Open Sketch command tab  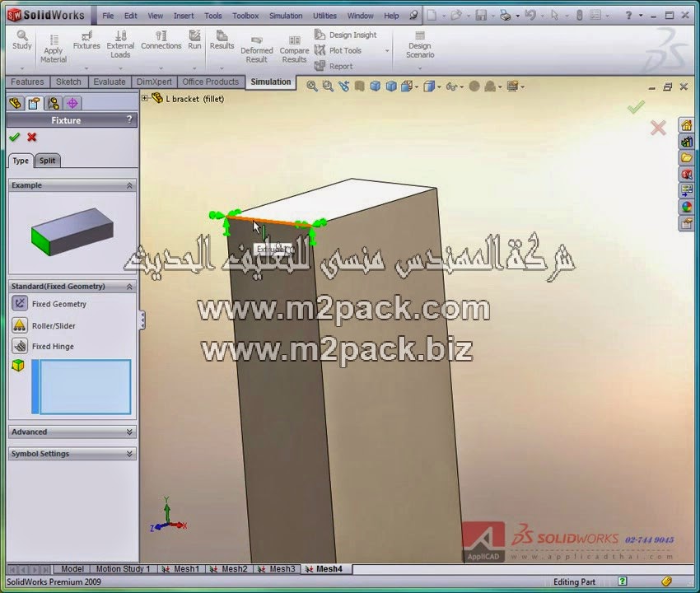[x=68, y=82]
